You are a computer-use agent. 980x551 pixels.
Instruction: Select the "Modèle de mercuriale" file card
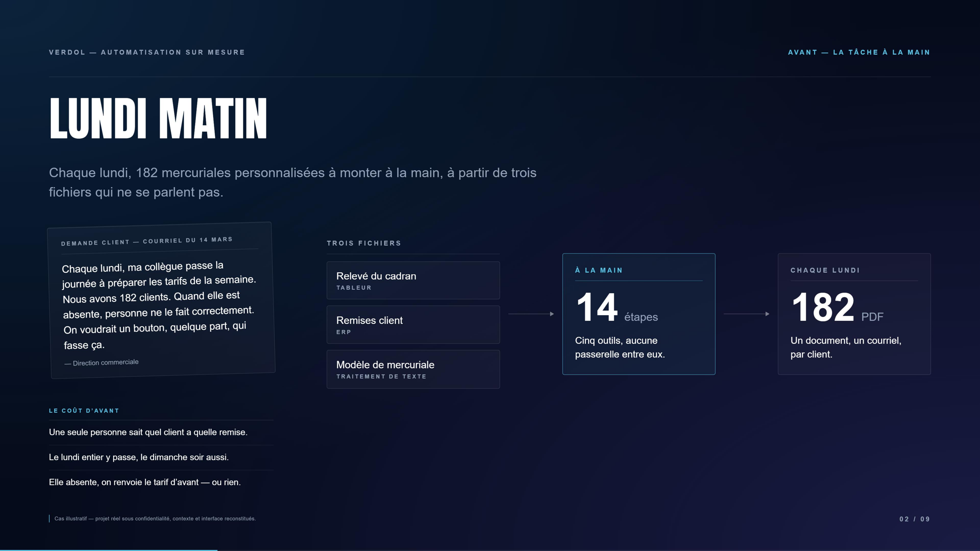(413, 369)
